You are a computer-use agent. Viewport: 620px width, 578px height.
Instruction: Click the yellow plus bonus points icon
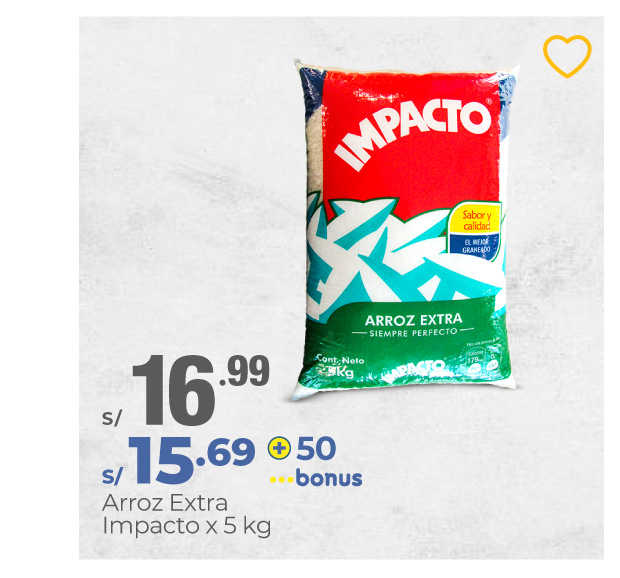[x=279, y=448]
